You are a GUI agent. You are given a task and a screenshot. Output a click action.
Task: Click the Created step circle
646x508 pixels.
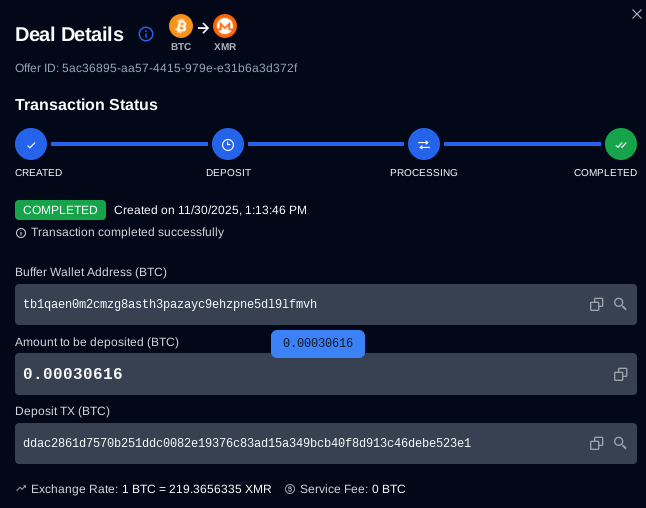[x=31, y=145]
